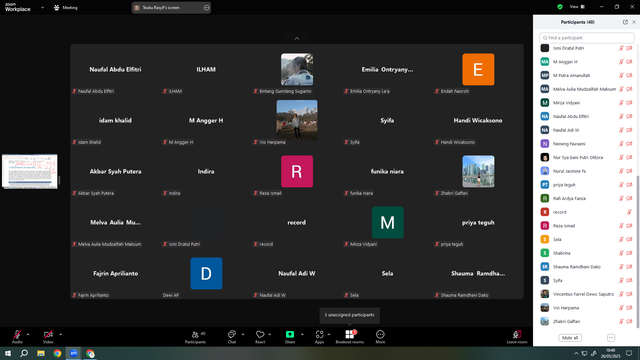
Task: Expand apps options arrow beside Apps
Action: click(x=329, y=334)
